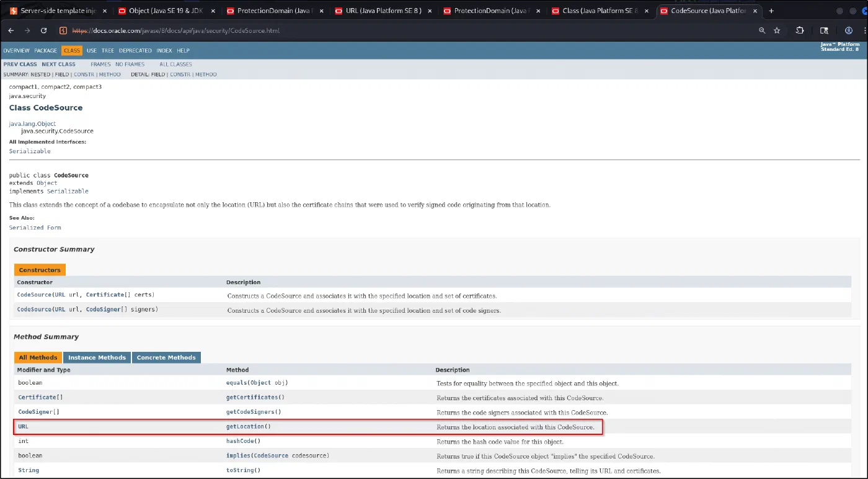Go to PREV CLASS
This screenshot has height=479, width=868.
(x=20, y=65)
